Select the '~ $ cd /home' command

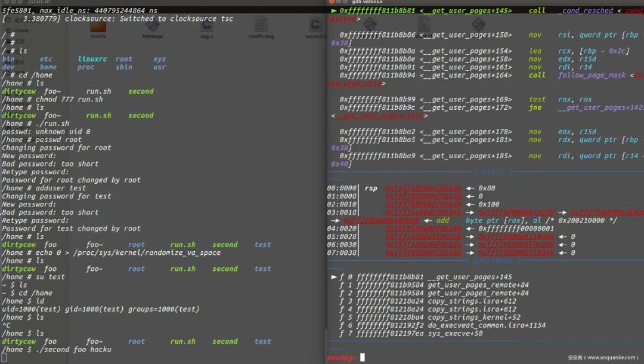27,293
